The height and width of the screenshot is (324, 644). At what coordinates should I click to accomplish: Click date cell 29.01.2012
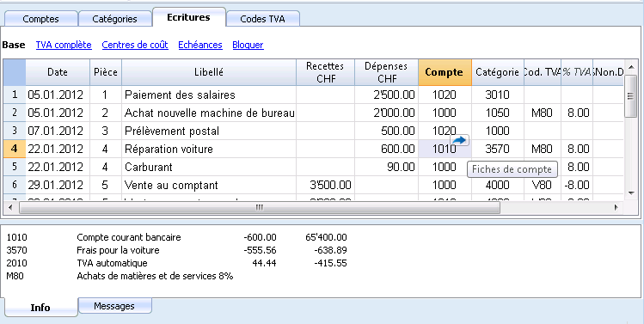click(58, 185)
